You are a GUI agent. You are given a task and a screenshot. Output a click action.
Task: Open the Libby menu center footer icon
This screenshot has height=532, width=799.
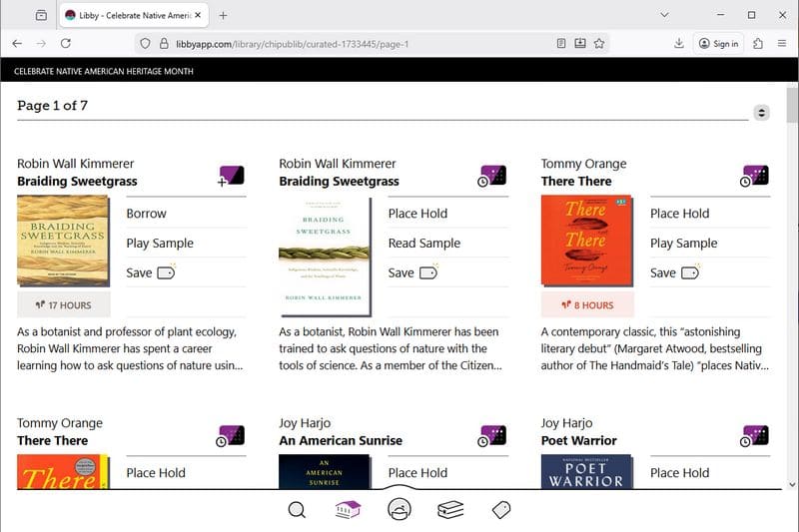[x=399, y=509]
